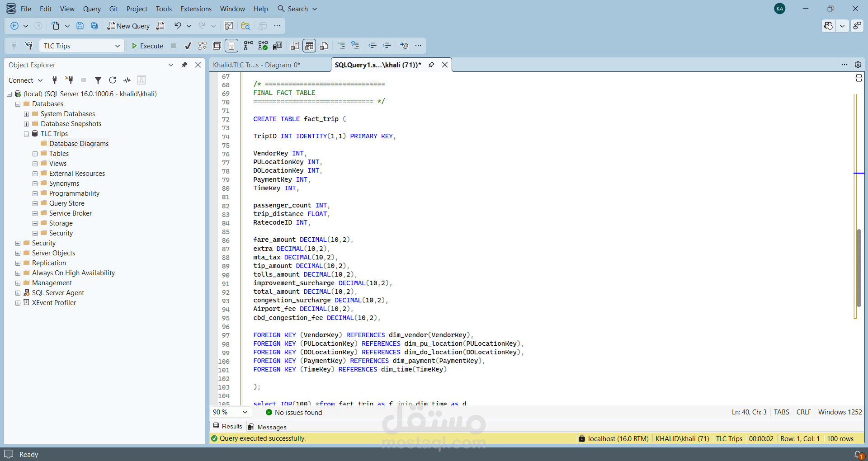The height and width of the screenshot is (461, 868).
Task: Toggle Include Live Query Statistics
Action: pyautogui.click(x=263, y=46)
